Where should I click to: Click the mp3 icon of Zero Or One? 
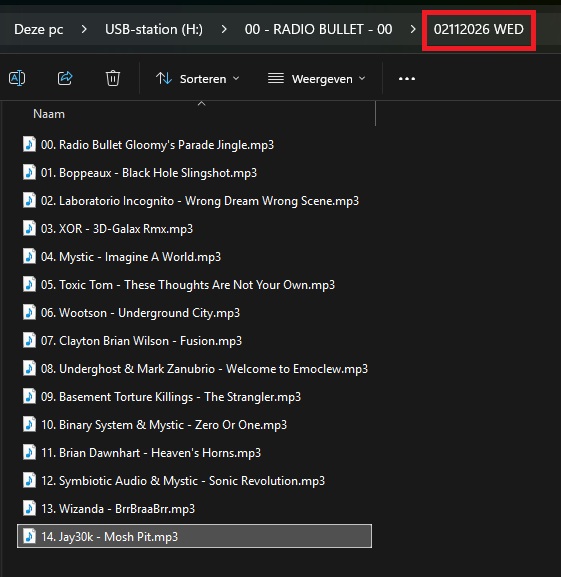point(29,424)
